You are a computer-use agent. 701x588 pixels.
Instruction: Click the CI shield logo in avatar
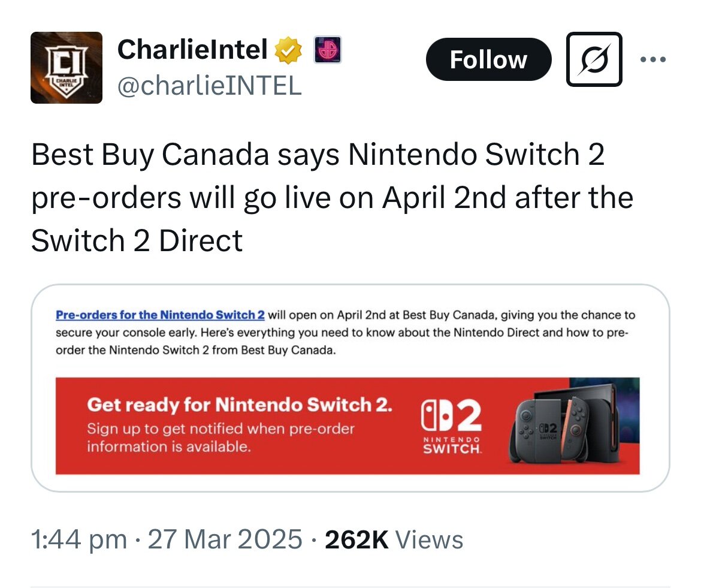click(66, 70)
